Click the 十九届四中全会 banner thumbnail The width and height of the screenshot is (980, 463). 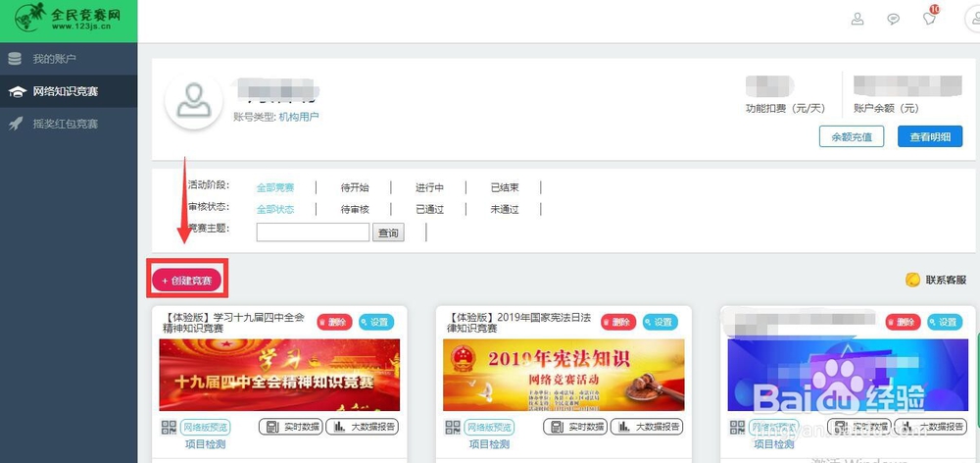point(279,375)
